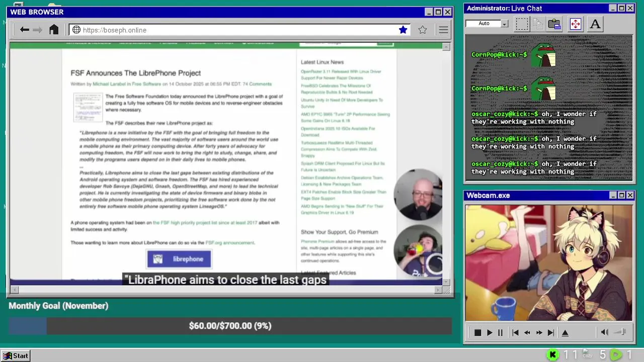Rewind in Webcam.exe player
Viewport: 644px width, 362px height.
coord(527,332)
